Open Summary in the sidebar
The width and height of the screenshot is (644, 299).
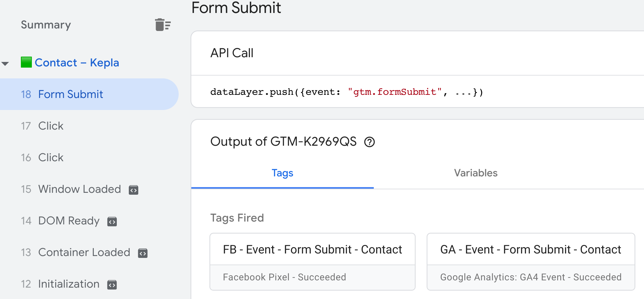(x=46, y=25)
